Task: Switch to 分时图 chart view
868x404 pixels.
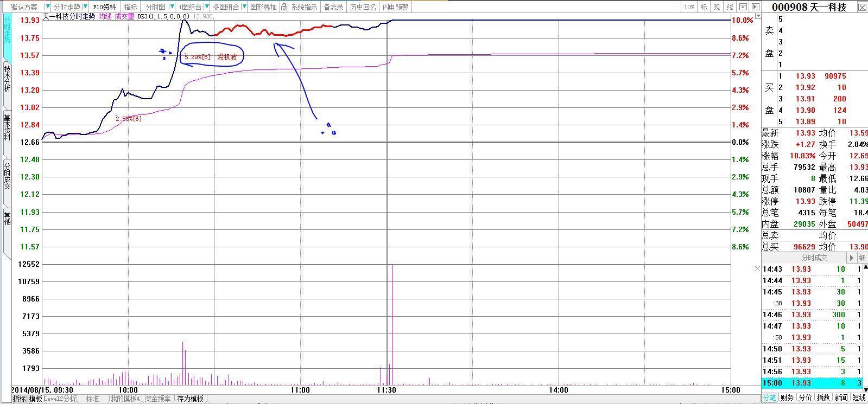Action: 155,7
